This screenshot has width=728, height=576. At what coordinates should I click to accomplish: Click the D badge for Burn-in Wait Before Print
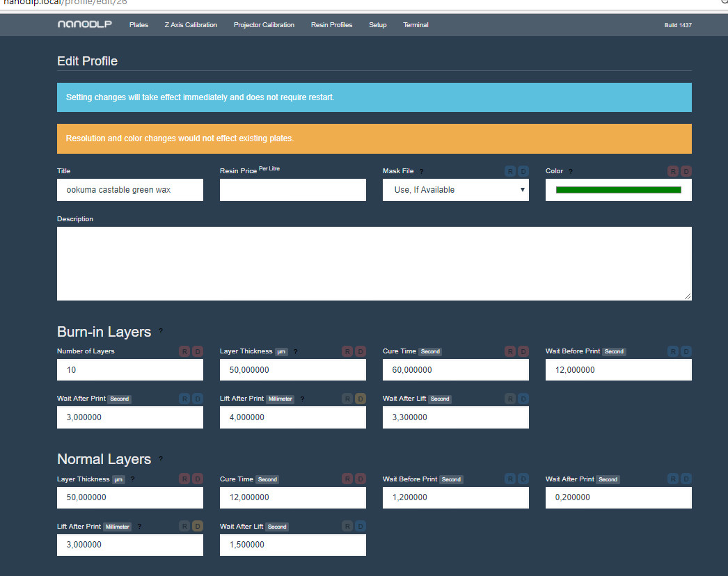point(686,351)
